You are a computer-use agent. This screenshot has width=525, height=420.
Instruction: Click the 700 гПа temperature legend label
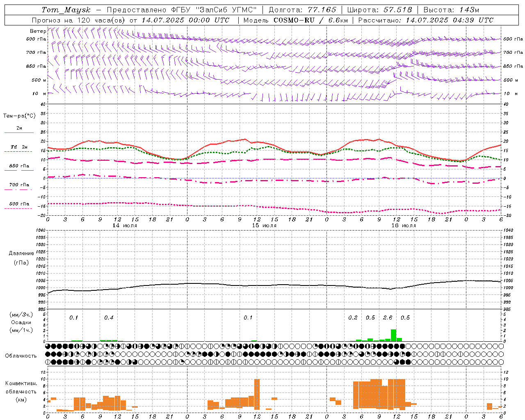point(19,185)
